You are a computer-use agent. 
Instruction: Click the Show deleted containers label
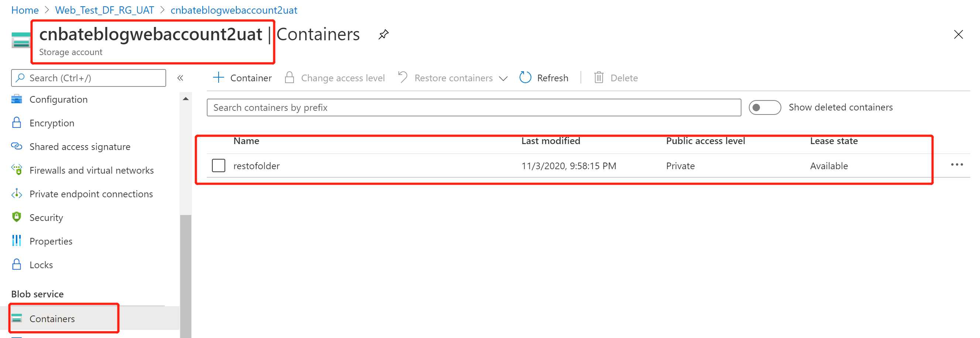click(x=841, y=107)
